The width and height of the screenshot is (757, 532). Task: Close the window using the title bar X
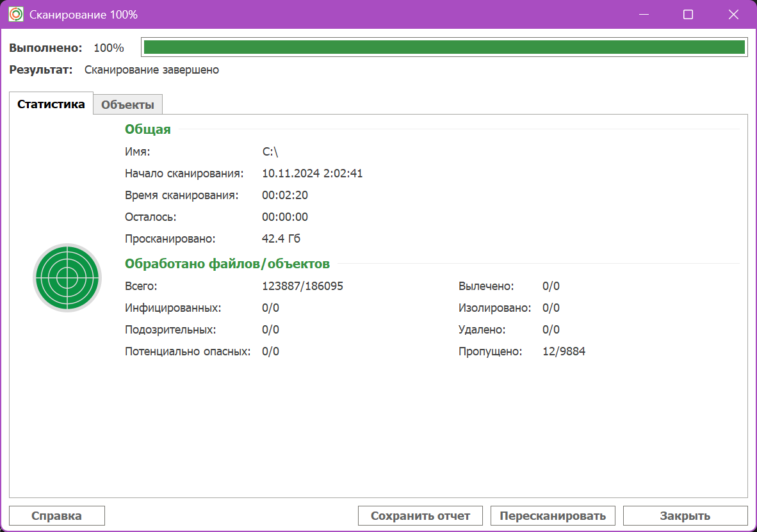[x=732, y=14]
